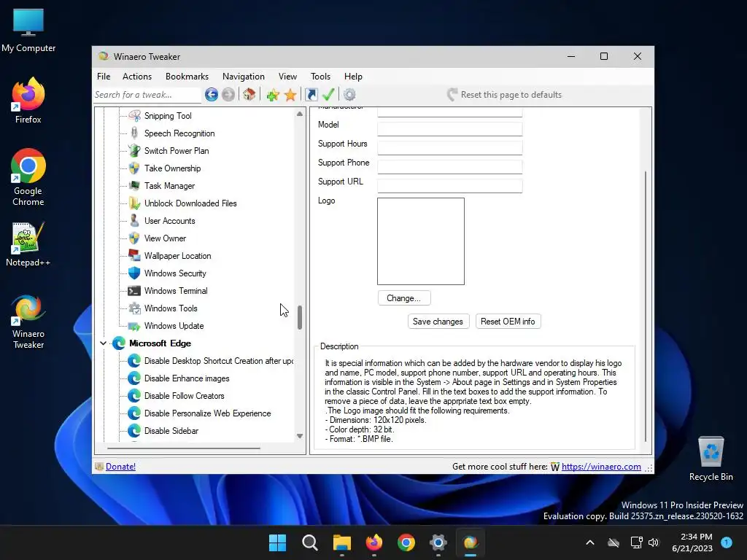Click the Unblock Downloaded Files icon

coord(134,203)
